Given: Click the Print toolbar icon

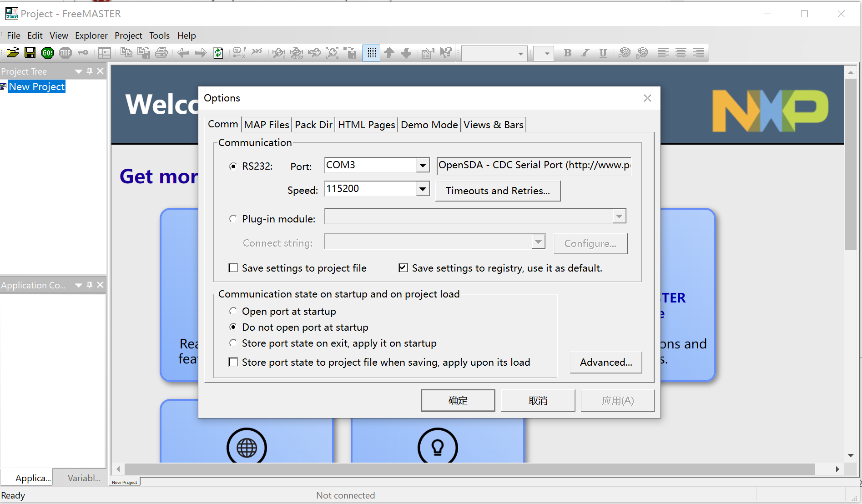Looking at the screenshot, I should click(161, 53).
